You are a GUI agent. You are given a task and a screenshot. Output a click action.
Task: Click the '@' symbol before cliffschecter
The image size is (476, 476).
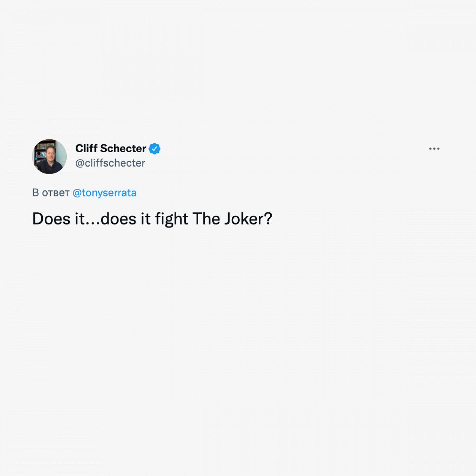click(x=80, y=163)
